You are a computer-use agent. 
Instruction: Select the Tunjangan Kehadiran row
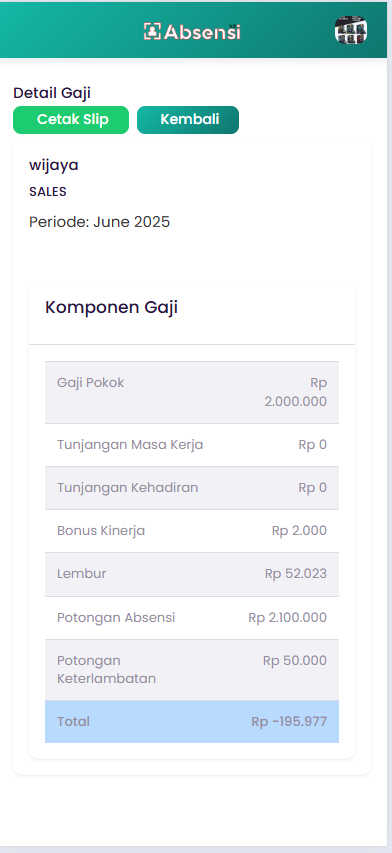point(192,488)
